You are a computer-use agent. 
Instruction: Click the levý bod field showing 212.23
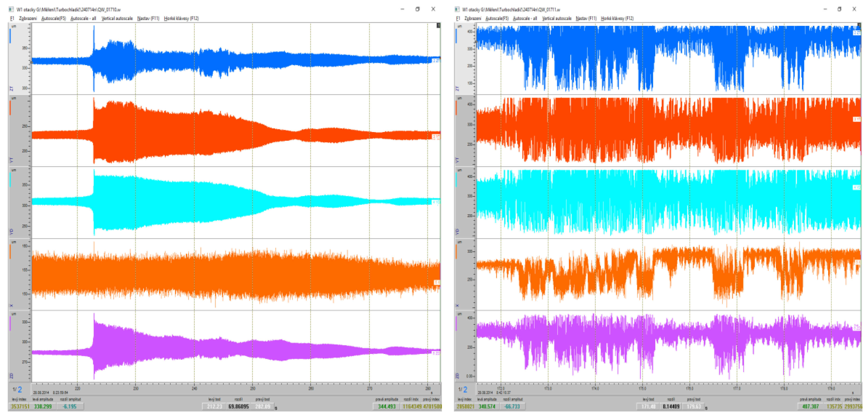point(214,406)
